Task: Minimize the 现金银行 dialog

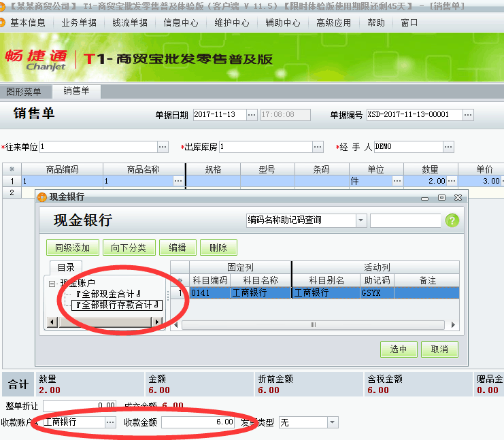Action: [425, 198]
